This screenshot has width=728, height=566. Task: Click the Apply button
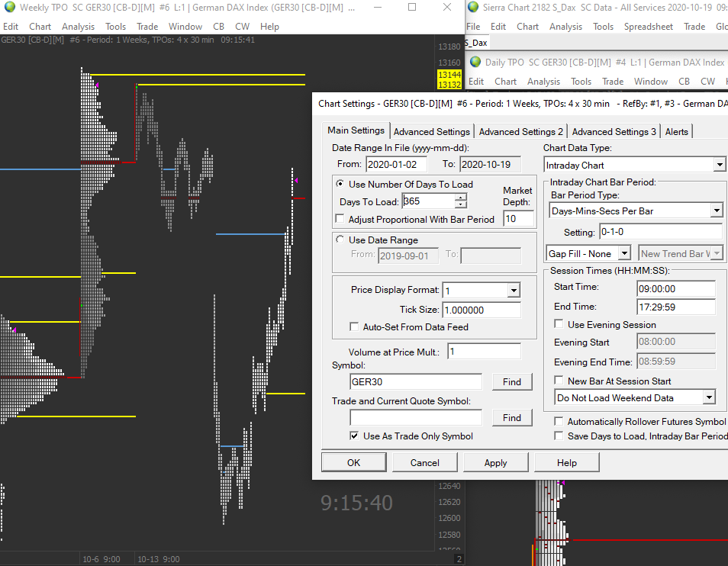pyautogui.click(x=496, y=462)
